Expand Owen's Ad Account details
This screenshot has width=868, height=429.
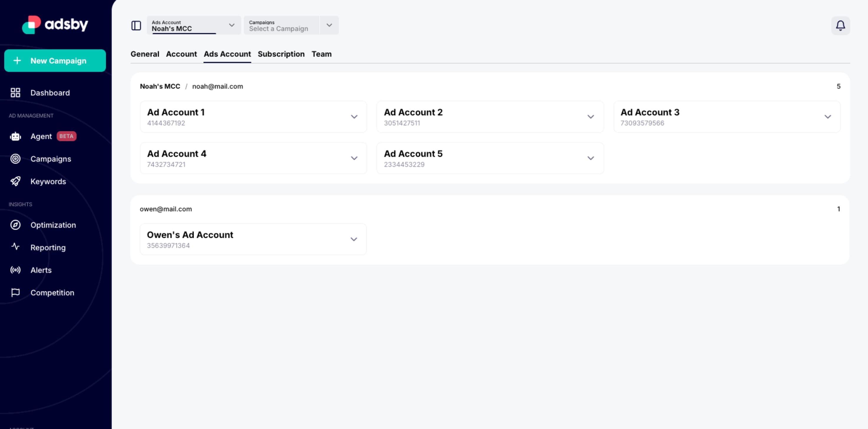[x=354, y=239]
